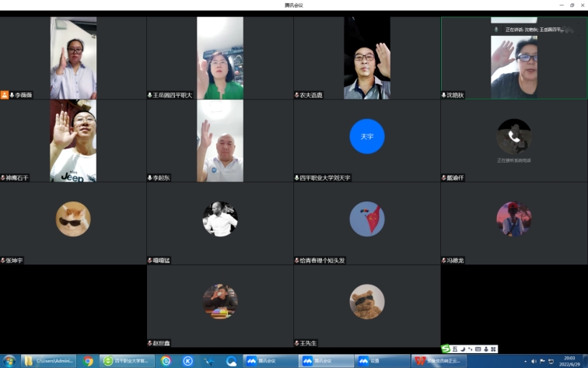Open the C:\Users\Admini... folder taskbar item
This screenshot has height=368, width=588.
click(48, 361)
